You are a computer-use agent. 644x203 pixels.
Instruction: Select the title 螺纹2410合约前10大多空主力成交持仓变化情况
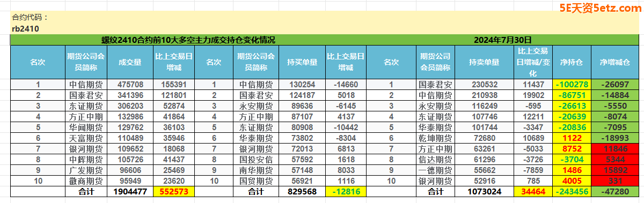coord(188,40)
